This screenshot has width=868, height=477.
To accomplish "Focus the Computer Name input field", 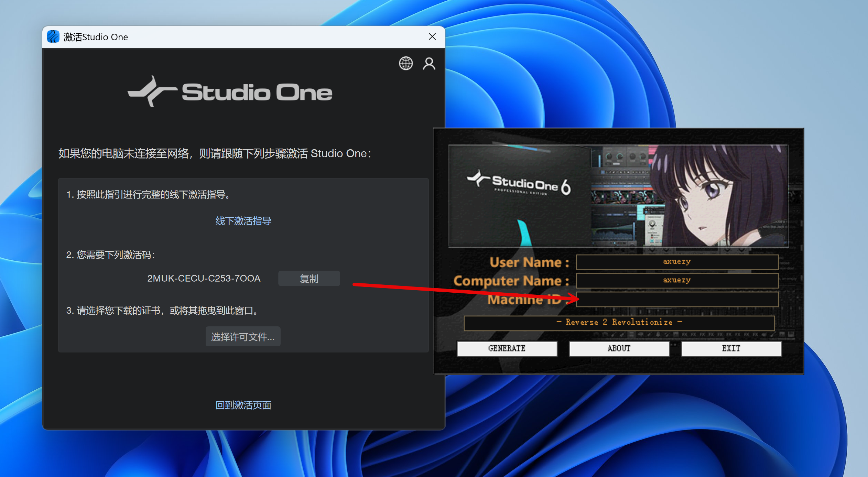I will click(677, 280).
